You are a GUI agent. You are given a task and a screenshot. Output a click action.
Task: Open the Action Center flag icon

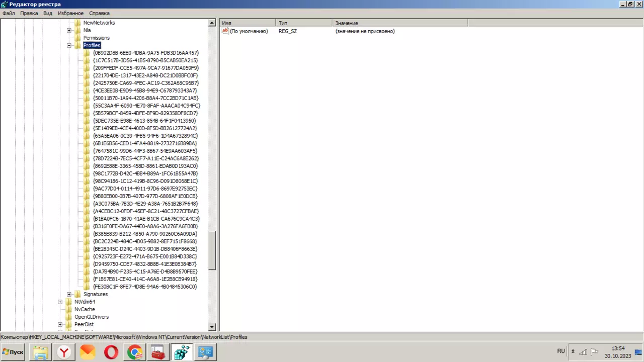tap(594, 351)
